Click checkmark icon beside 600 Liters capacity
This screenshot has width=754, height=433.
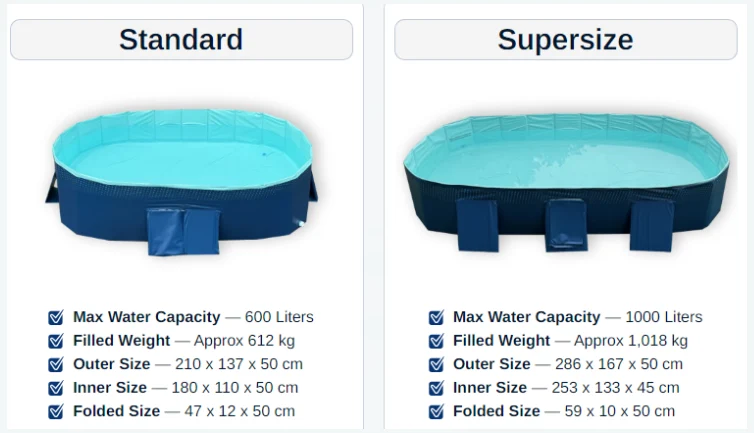pyautogui.click(x=56, y=317)
